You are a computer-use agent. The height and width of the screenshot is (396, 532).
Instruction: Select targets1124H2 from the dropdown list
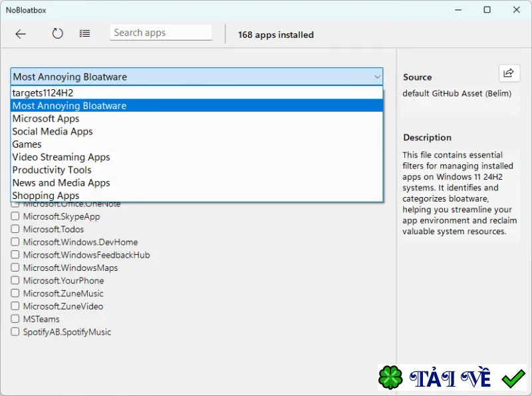[x=197, y=93]
